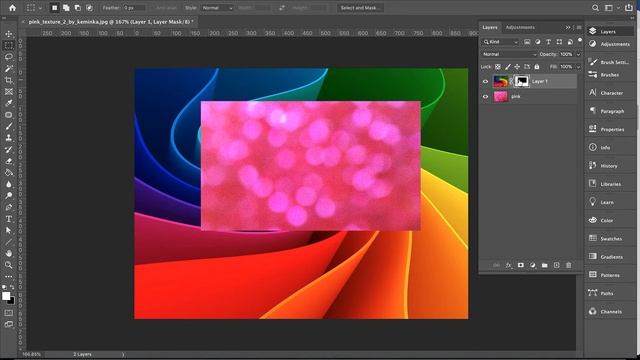
Task: Select the History Brush tool
Action: click(x=9, y=149)
